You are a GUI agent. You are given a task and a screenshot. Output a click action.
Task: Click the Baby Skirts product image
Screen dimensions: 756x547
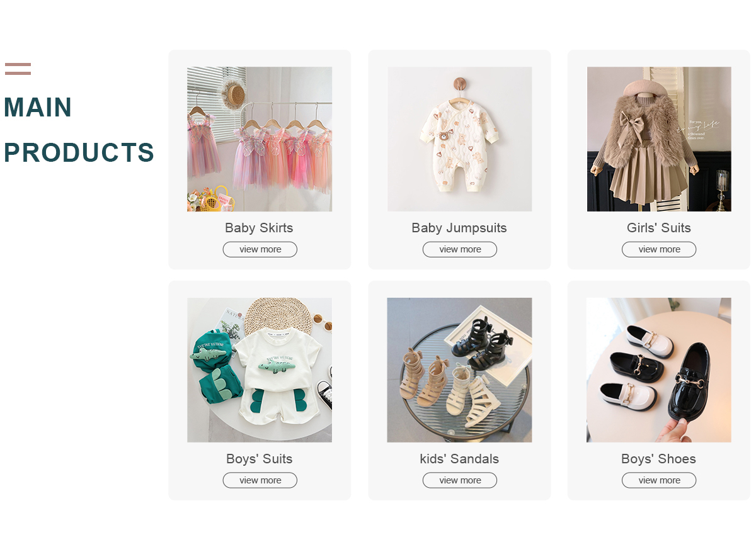tap(260, 139)
